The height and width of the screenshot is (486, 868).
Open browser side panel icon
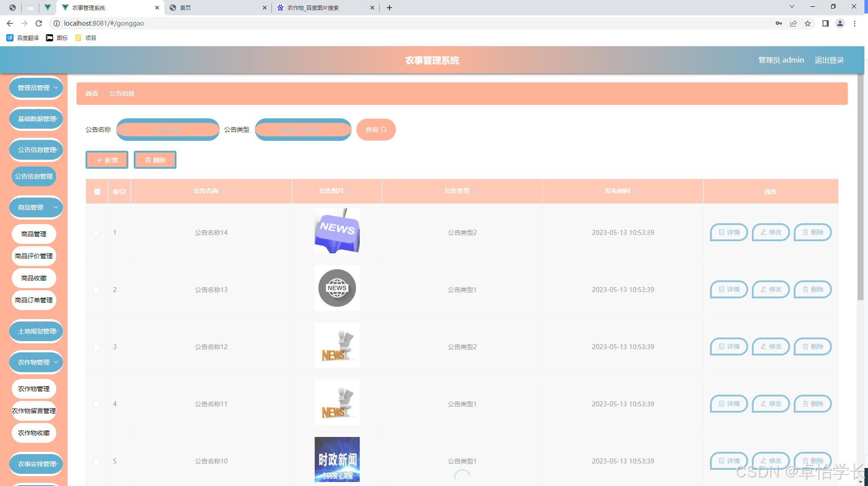(x=825, y=23)
